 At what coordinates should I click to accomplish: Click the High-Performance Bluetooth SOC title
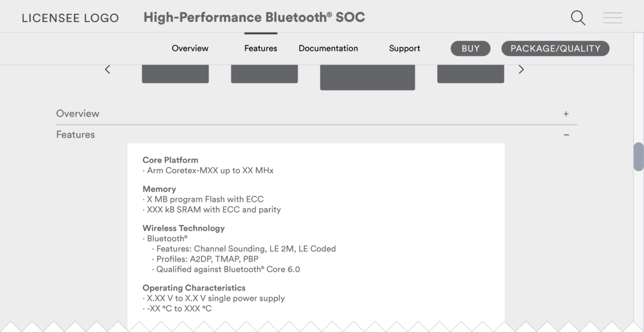[254, 17]
